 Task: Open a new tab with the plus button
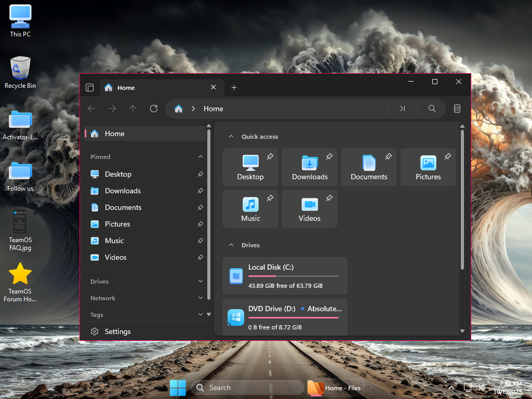coord(234,88)
